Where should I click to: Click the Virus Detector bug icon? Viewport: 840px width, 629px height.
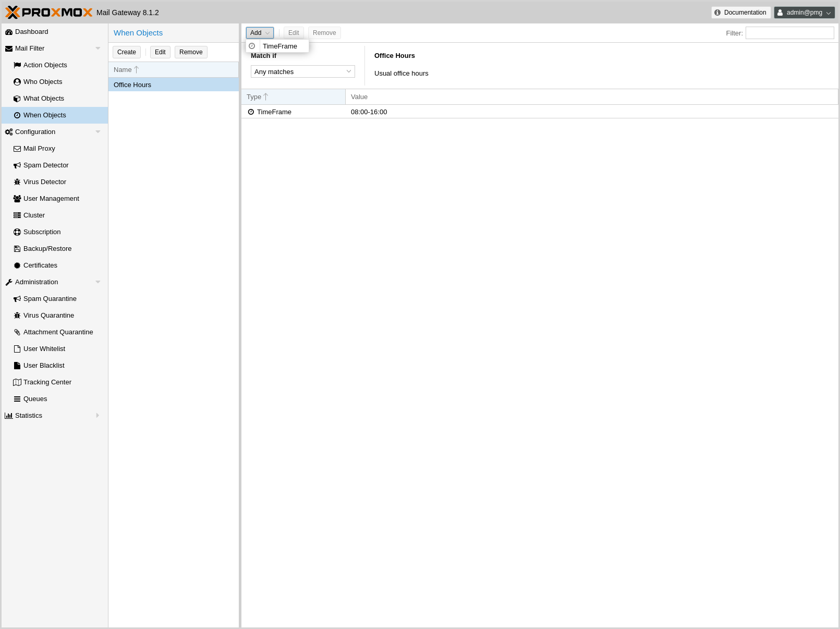click(x=17, y=182)
